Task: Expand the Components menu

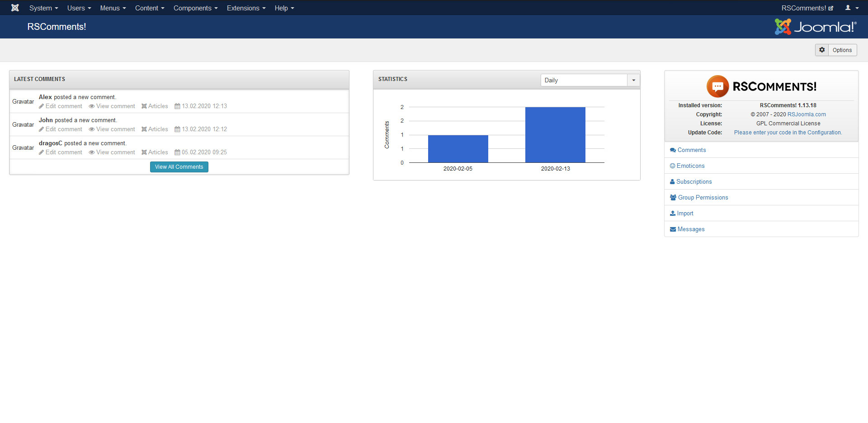Action: coord(195,8)
